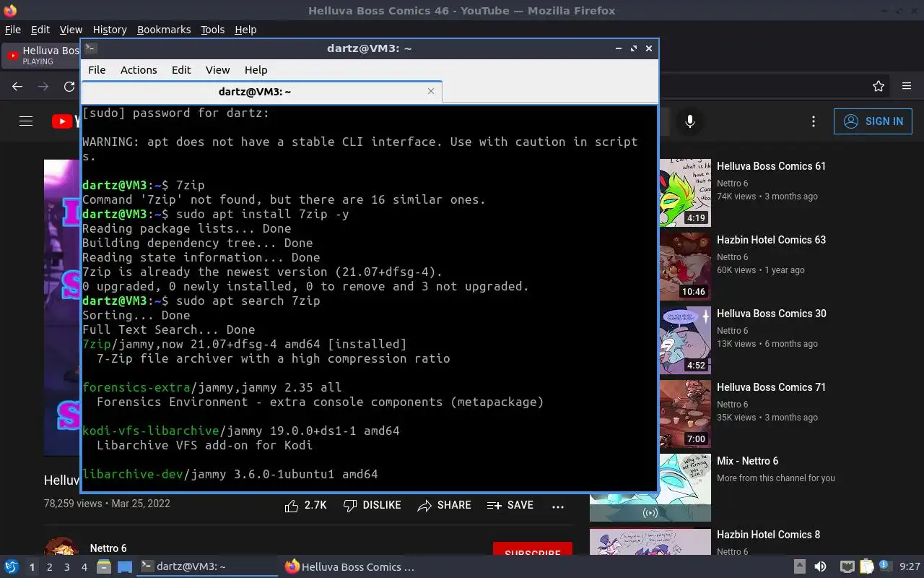Open network status tray icon

[847, 567]
